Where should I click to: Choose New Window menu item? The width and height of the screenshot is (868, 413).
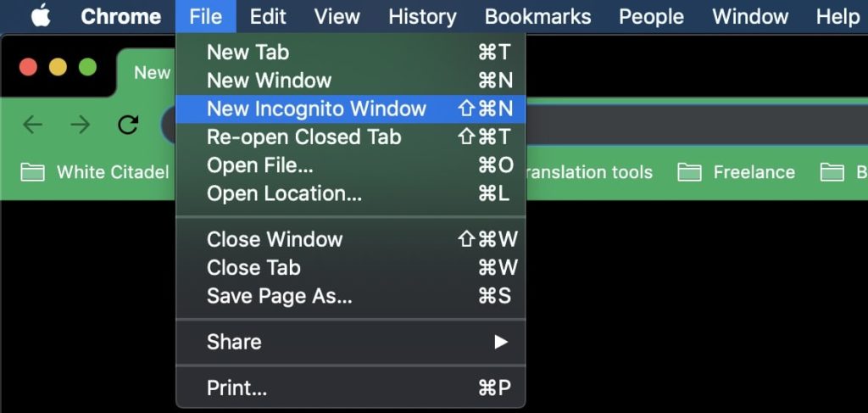[350, 81]
